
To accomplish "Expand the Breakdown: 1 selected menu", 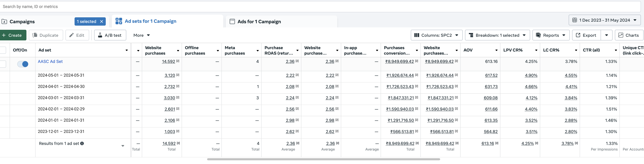I will tap(497, 35).
